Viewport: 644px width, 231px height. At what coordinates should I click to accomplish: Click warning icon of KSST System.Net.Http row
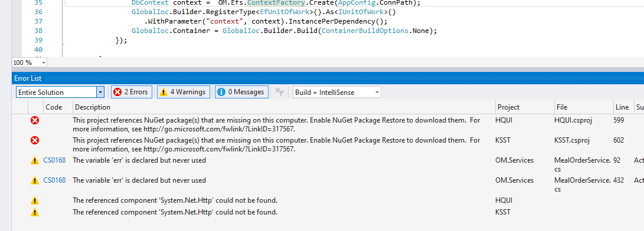[x=35, y=213]
